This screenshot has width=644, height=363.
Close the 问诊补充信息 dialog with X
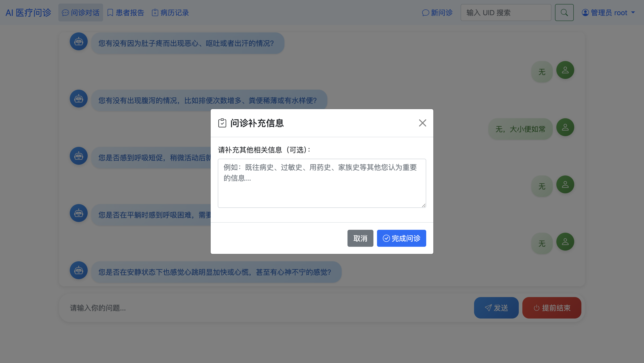point(422,123)
